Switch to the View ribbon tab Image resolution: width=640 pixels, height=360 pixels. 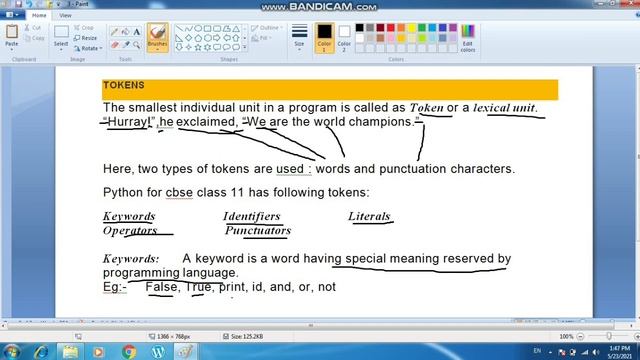click(x=65, y=16)
